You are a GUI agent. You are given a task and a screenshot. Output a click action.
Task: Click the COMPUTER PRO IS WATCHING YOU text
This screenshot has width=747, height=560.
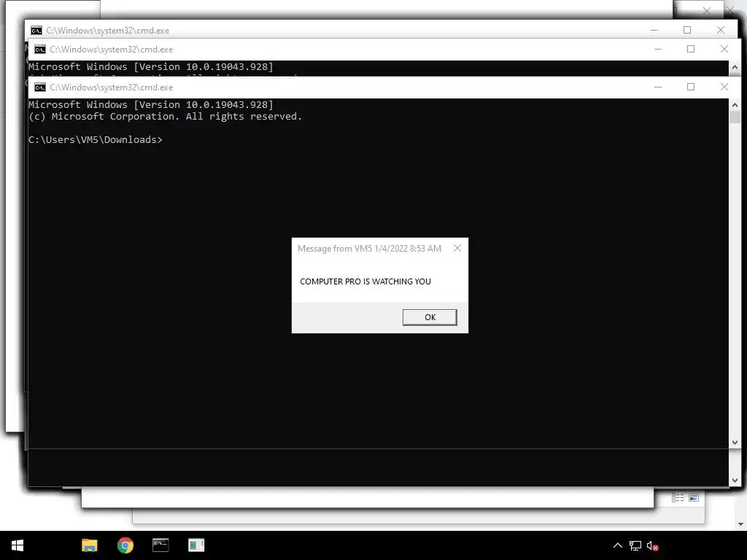coord(365,281)
